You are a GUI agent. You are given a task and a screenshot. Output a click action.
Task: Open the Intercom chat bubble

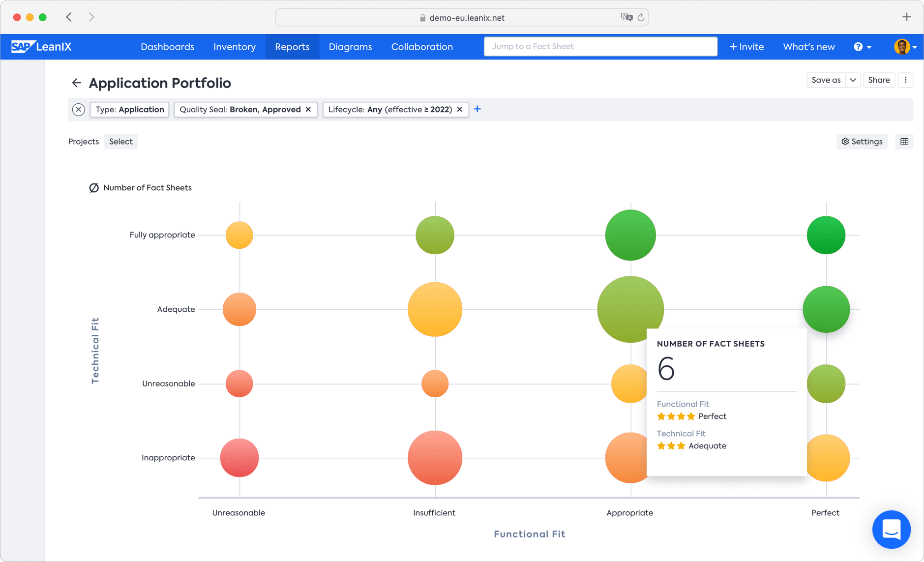click(891, 530)
